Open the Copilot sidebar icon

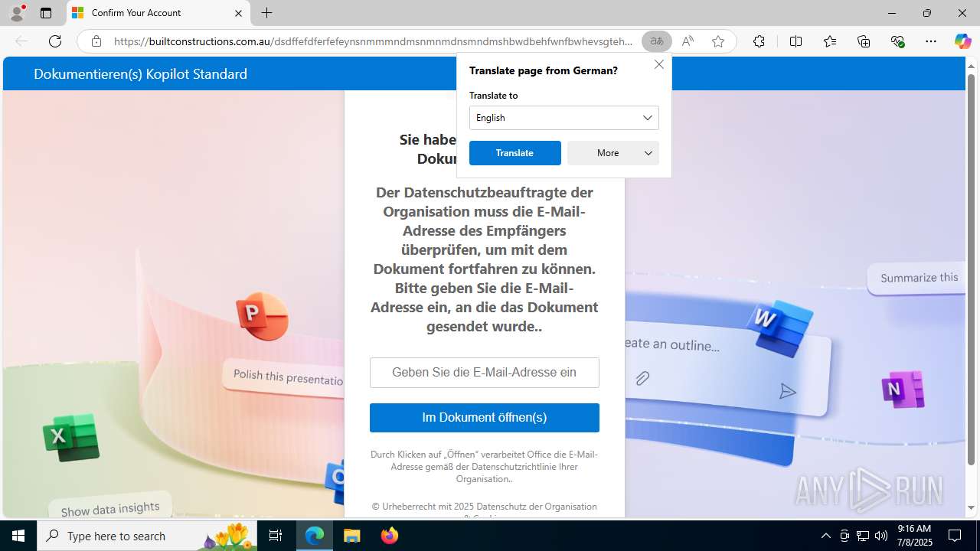coord(962,41)
